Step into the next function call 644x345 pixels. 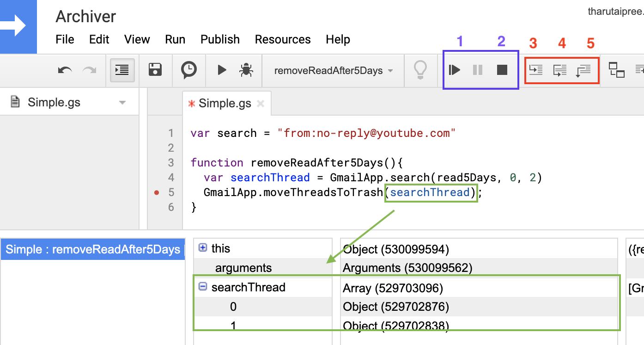coord(536,70)
